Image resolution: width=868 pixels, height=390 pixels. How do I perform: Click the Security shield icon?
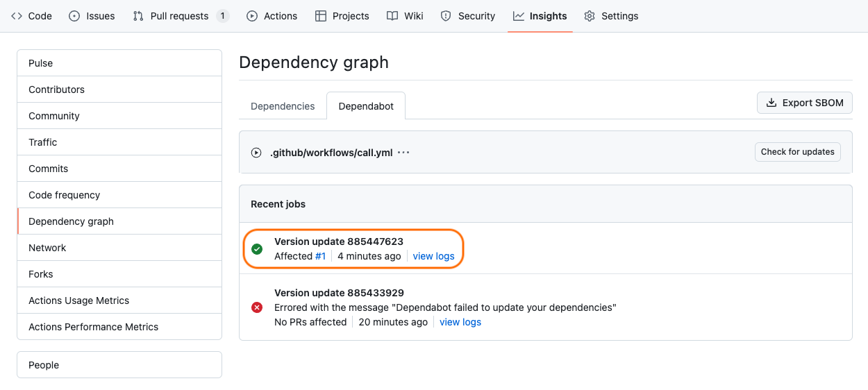(x=446, y=16)
